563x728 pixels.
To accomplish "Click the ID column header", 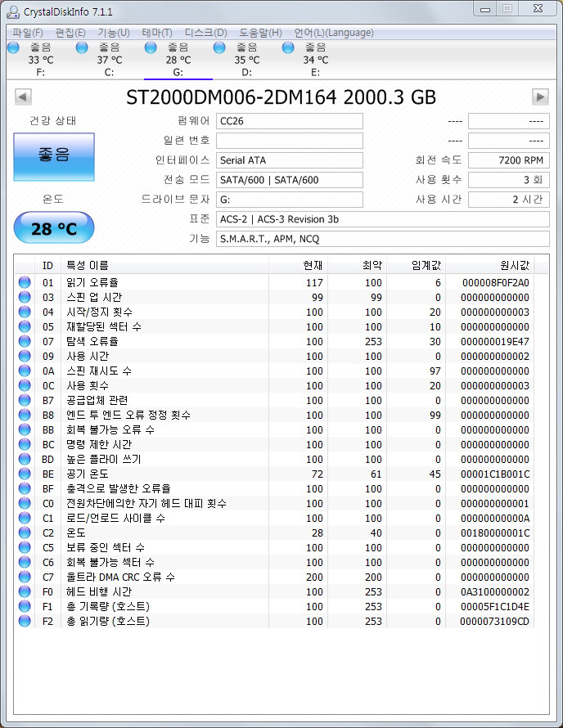I will (x=47, y=266).
